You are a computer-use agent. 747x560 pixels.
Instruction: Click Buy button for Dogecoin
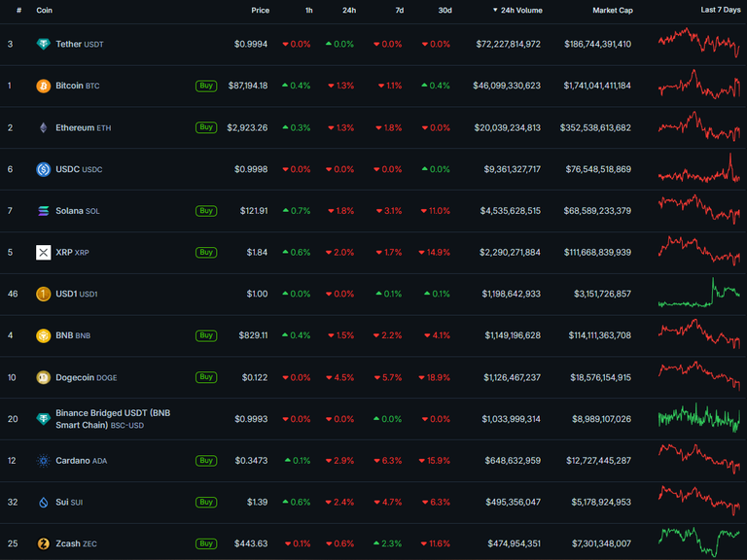coord(206,377)
